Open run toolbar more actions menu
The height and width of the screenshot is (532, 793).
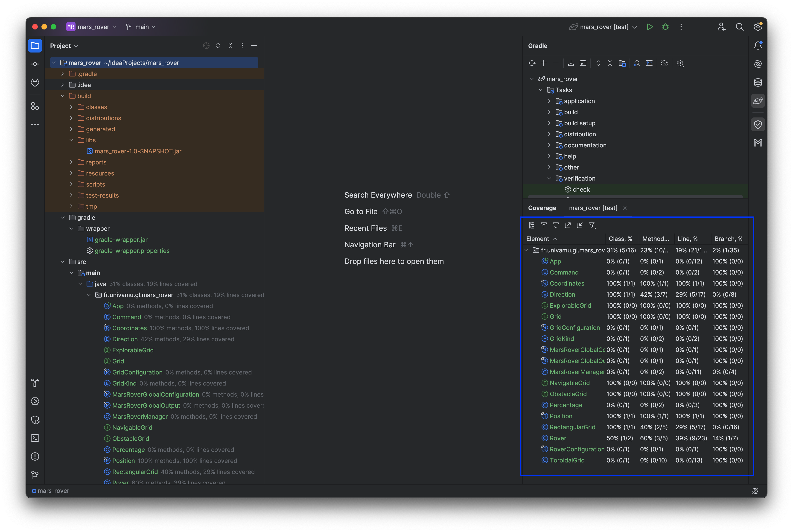[681, 27]
